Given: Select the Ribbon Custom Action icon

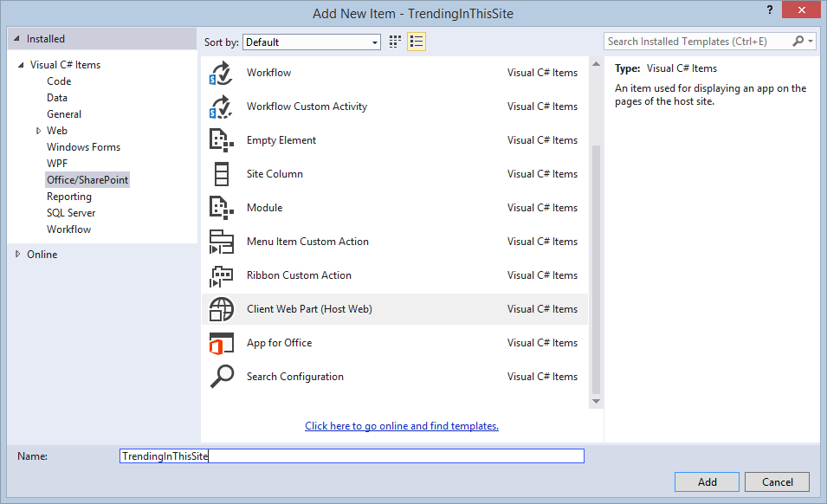Looking at the screenshot, I should coord(221,275).
